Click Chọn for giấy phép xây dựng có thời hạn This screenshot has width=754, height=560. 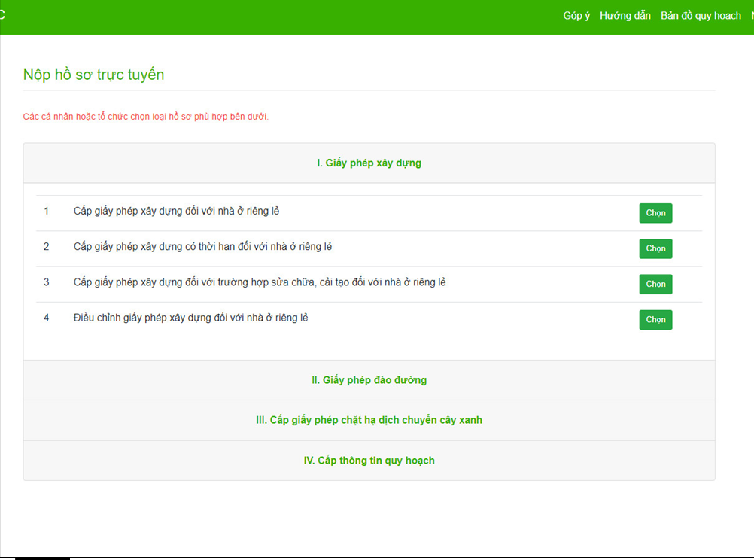point(655,248)
